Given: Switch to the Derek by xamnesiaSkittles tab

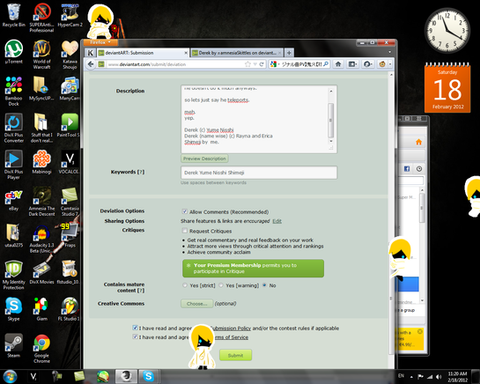Looking at the screenshot, I should (x=237, y=53).
